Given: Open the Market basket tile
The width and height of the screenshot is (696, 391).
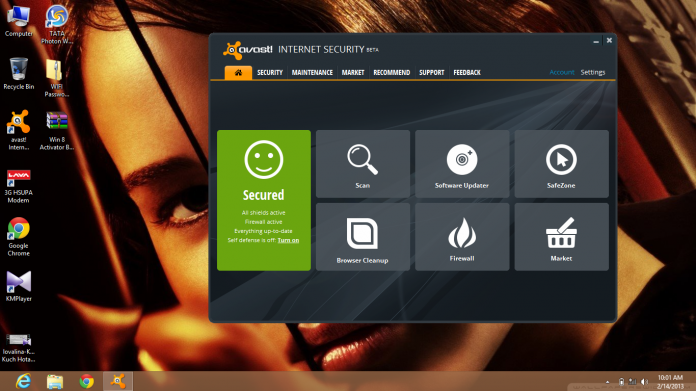Looking at the screenshot, I should tap(561, 237).
